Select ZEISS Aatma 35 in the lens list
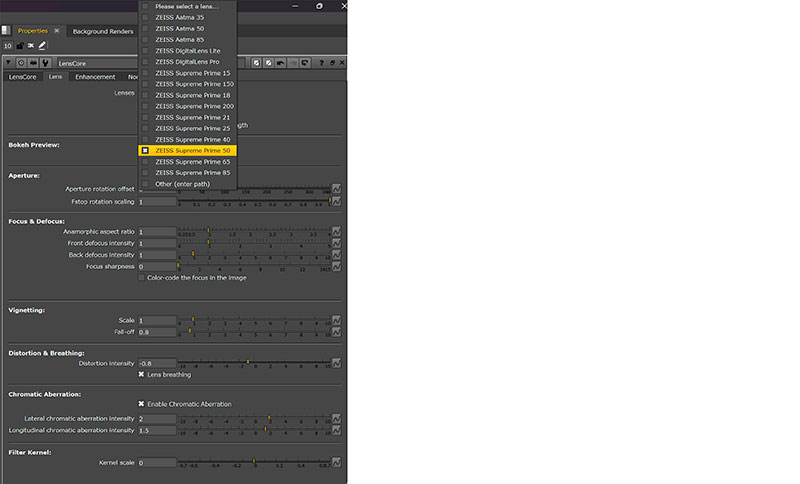 point(187,17)
